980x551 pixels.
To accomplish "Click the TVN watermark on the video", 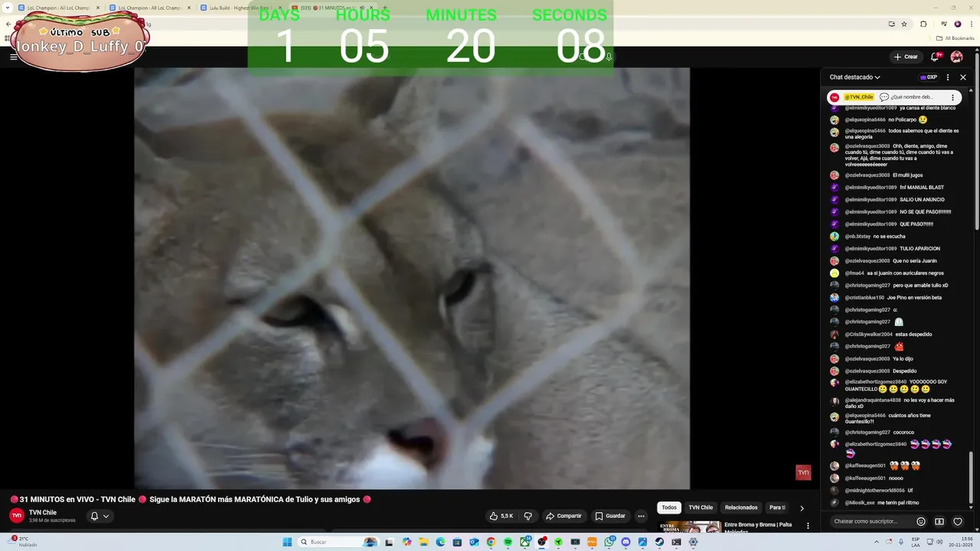I will click(x=803, y=472).
